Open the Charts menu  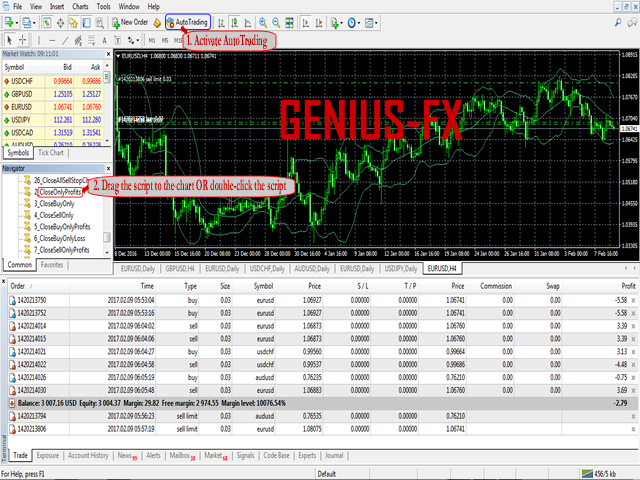point(80,7)
